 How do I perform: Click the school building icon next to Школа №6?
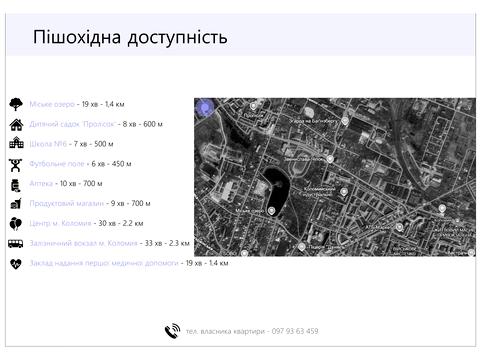[x=16, y=143]
